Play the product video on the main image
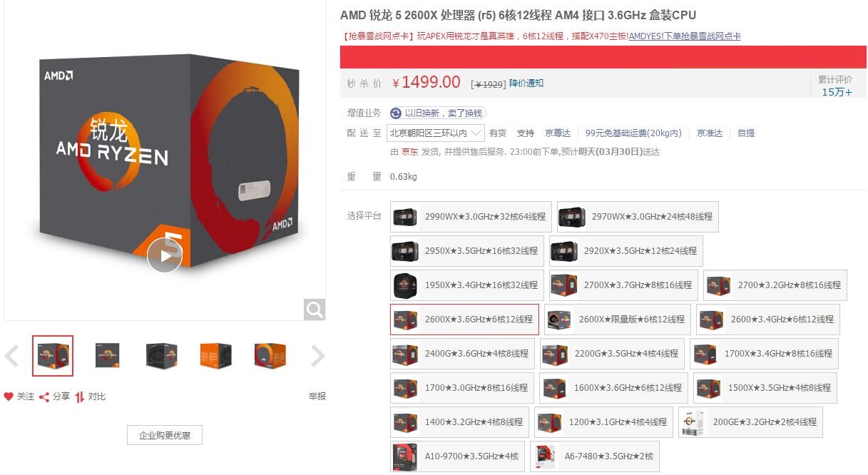Image resolution: width=868 pixels, height=475 pixels. click(165, 255)
